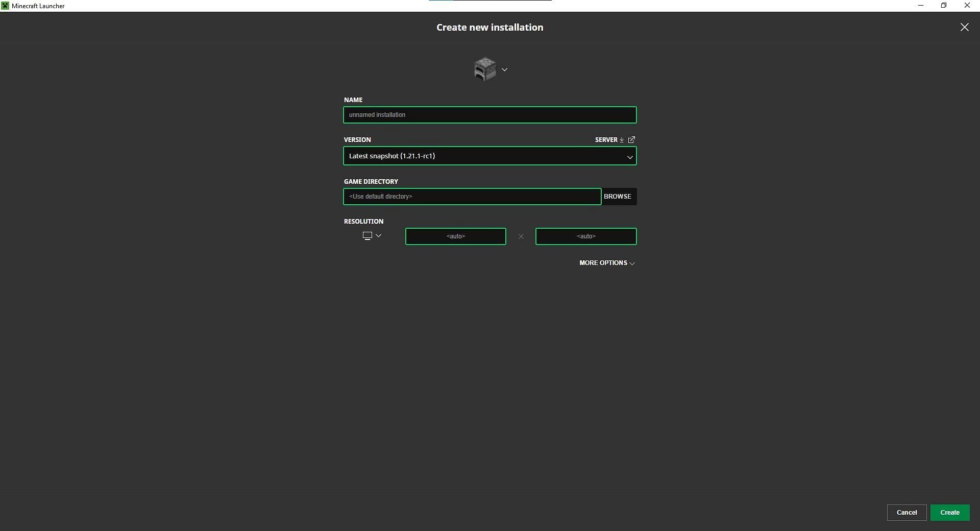Click the resolution height auto field
Image resolution: width=980 pixels, height=531 pixels.
pyautogui.click(x=586, y=236)
